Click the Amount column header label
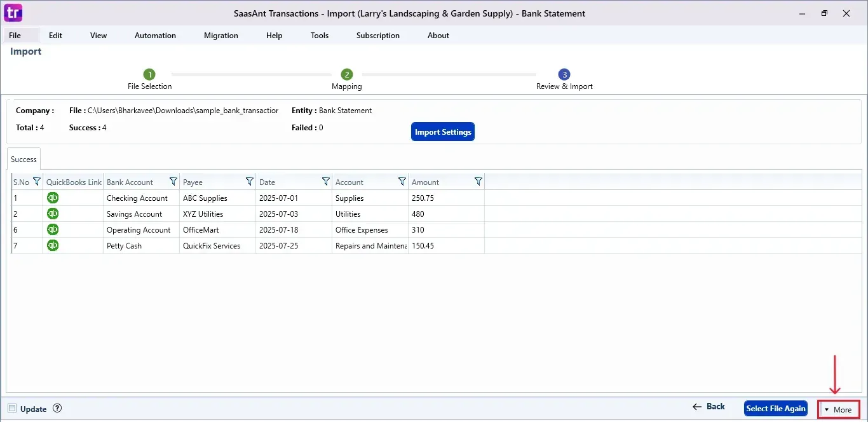The height and width of the screenshot is (422, 868). click(425, 182)
